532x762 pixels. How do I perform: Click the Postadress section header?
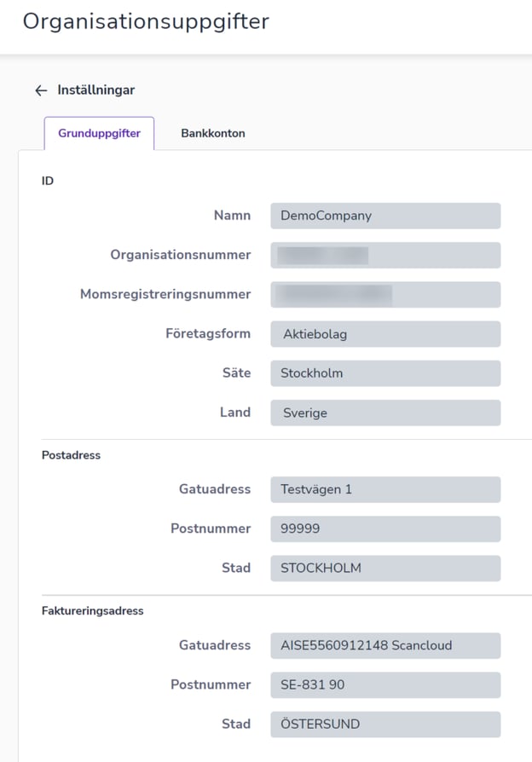71,455
